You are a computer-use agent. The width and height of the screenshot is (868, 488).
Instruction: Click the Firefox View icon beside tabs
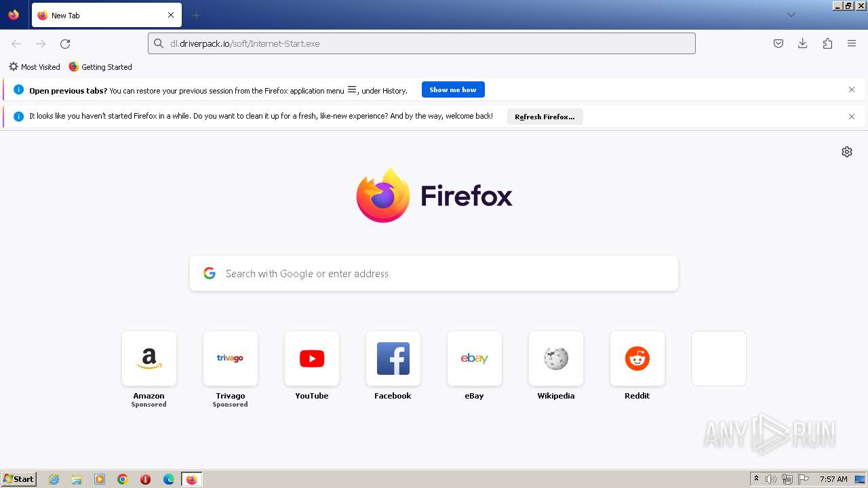(x=14, y=15)
